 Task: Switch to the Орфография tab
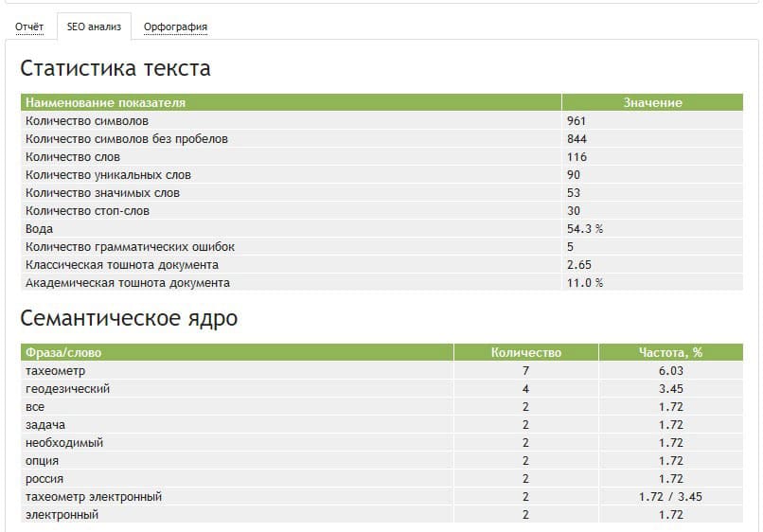[175, 27]
